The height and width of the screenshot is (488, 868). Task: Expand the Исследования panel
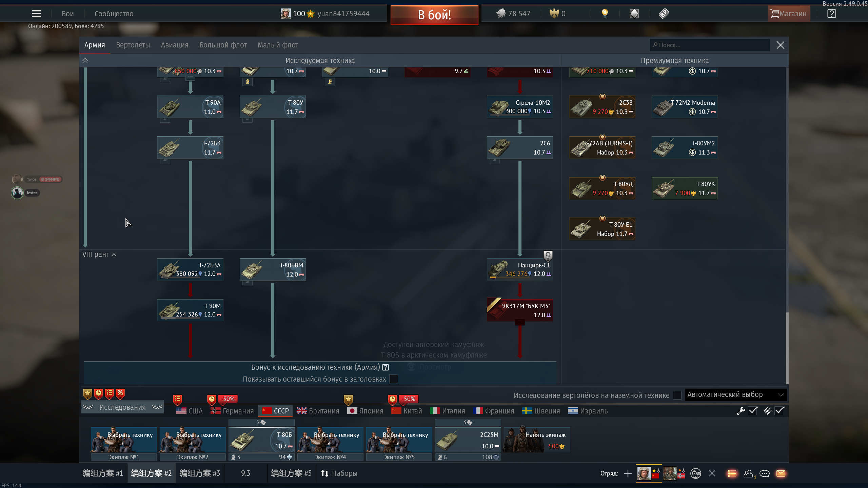(122, 407)
